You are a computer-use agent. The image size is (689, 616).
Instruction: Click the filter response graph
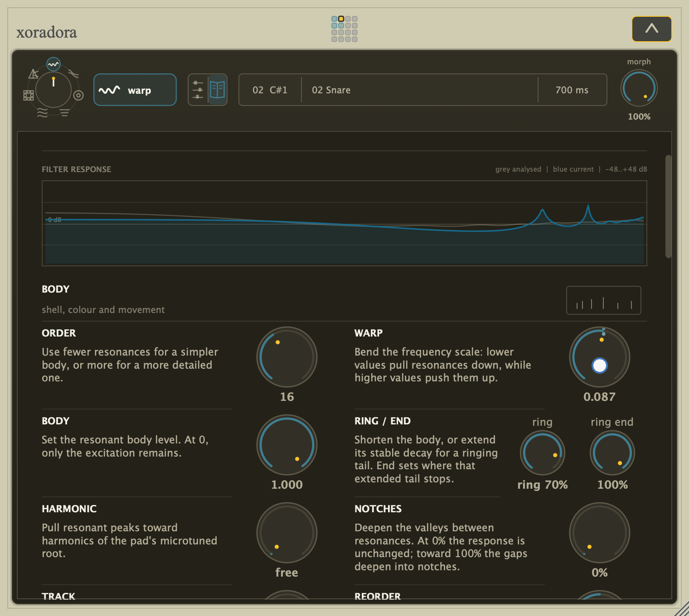pos(344,223)
